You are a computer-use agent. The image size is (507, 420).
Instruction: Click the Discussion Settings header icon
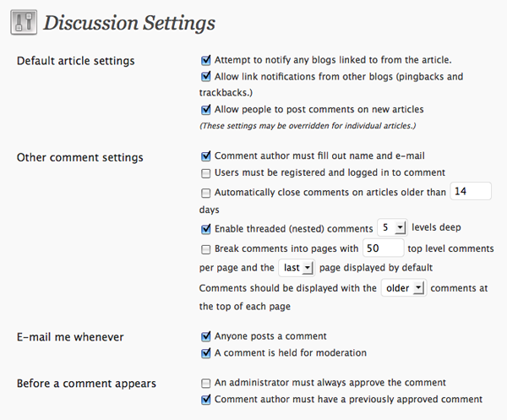click(x=23, y=23)
